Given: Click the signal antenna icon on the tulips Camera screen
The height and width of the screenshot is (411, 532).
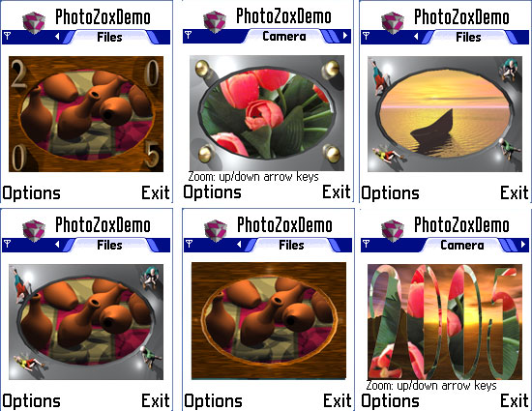Looking at the screenshot, I should [x=189, y=35].
